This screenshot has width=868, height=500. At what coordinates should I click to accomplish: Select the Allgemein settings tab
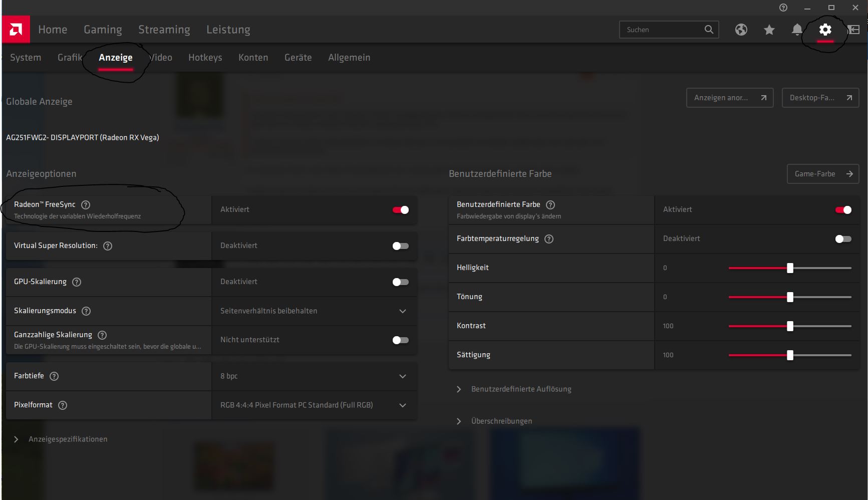[349, 58]
